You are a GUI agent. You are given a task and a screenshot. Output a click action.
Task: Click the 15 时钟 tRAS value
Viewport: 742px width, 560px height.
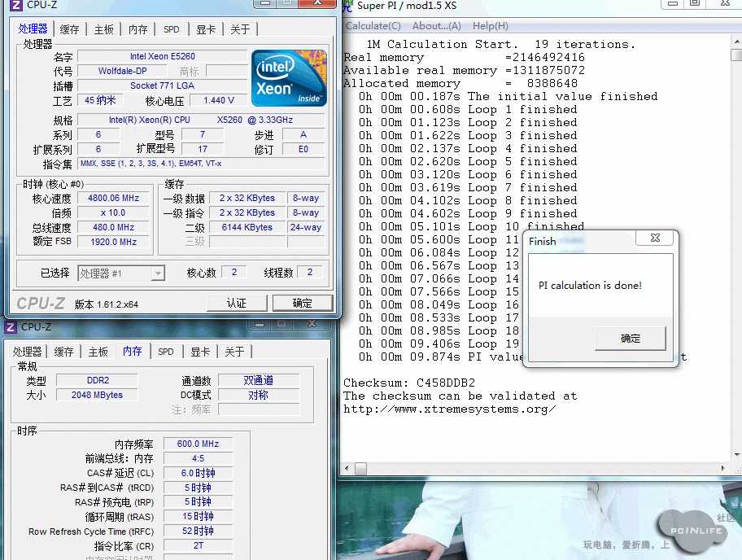pyautogui.click(x=199, y=516)
